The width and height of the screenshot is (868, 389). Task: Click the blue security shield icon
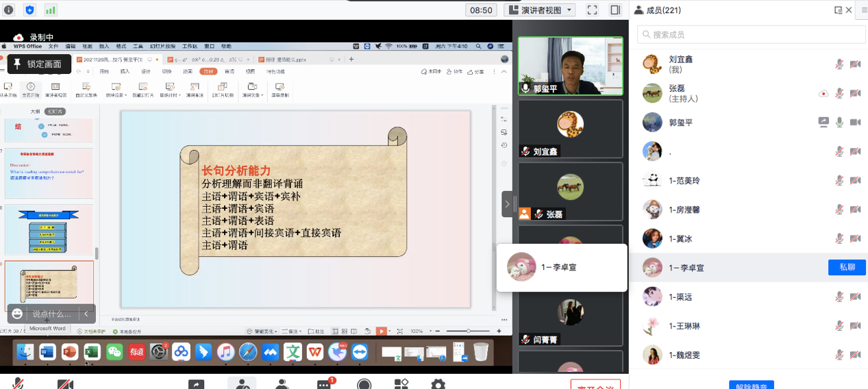tap(29, 10)
